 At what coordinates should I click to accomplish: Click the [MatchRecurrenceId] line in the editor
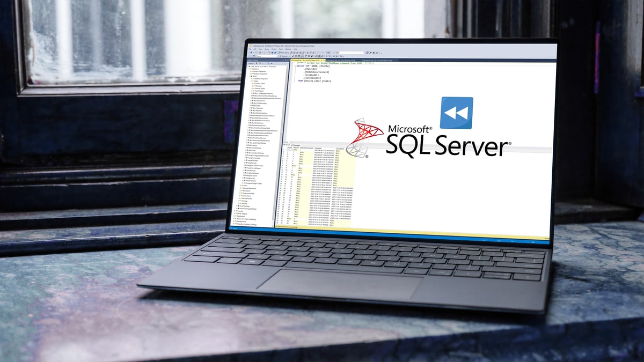pos(317,72)
